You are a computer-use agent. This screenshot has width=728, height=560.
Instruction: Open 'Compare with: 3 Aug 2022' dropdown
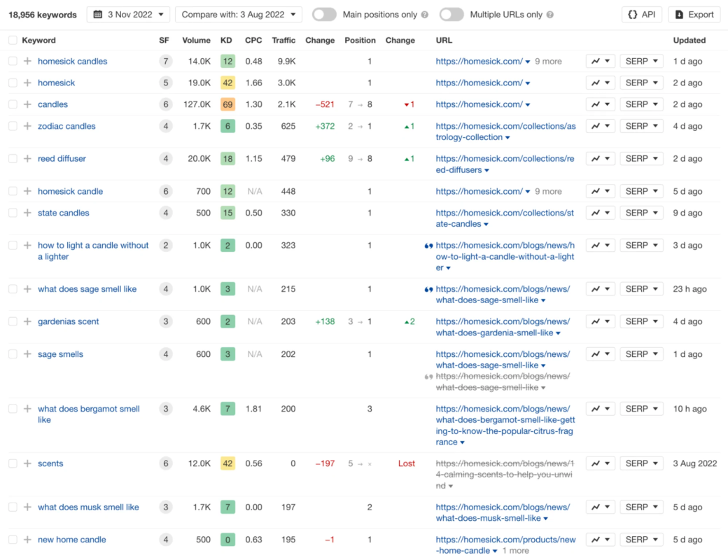coord(239,15)
